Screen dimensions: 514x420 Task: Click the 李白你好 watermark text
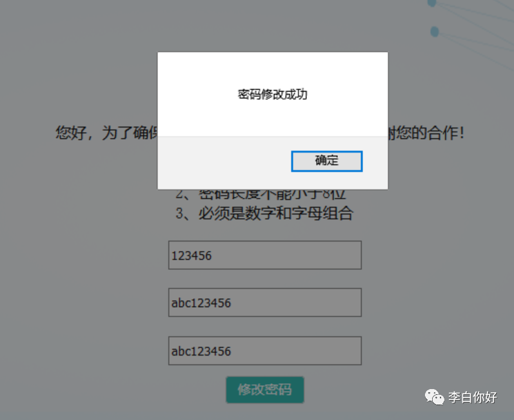(x=472, y=397)
